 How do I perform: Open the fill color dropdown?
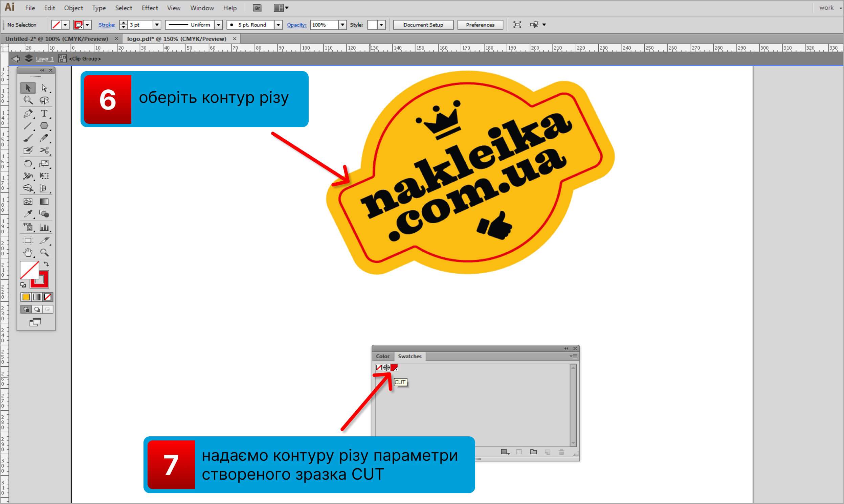(x=65, y=25)
